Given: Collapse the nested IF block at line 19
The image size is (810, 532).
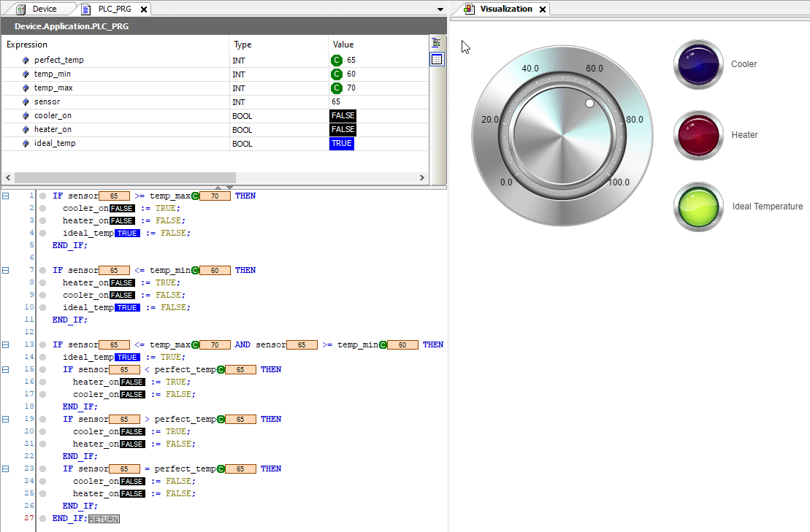Looking at the screenshot, I should [x=6, y=419].
